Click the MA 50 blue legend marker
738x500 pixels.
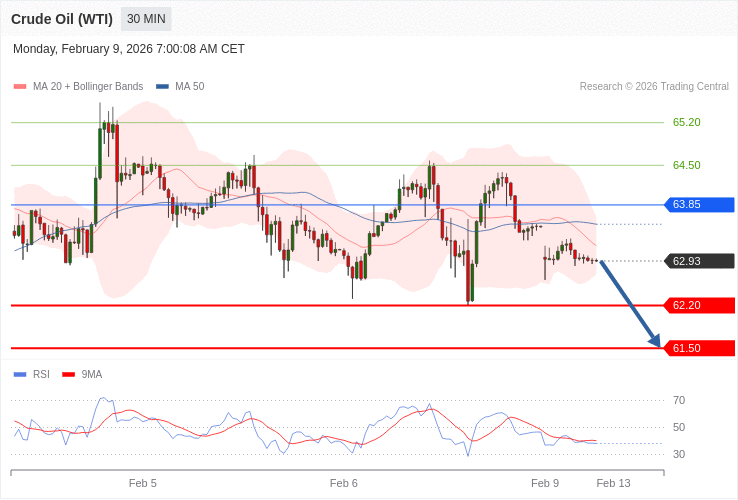(x=162, y=87)
